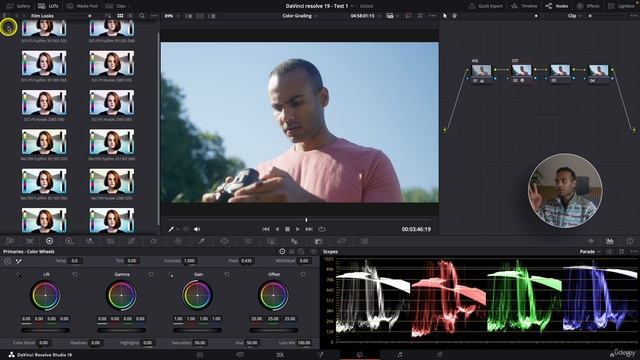Toggle auto balance wand in Primaries
The height and width of the screenshot is (360, 640).
(19, 261)
